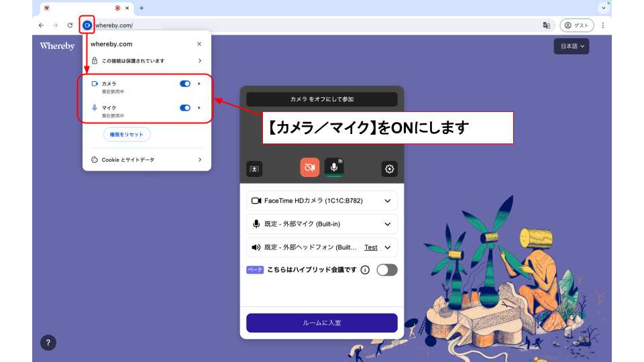Image resolution: width=644 pixels, height=362 pixels.
Task: Click the ルームに入室 button
Action: point(322,323)
